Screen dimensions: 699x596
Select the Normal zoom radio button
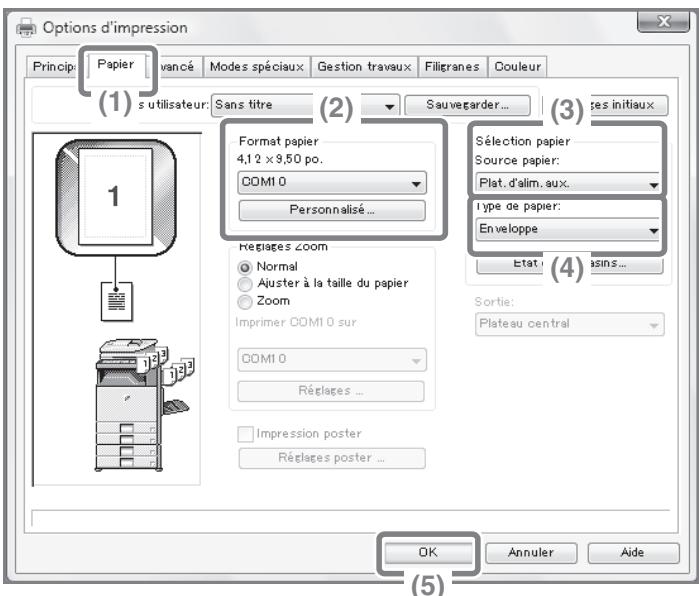coord(245,267)
